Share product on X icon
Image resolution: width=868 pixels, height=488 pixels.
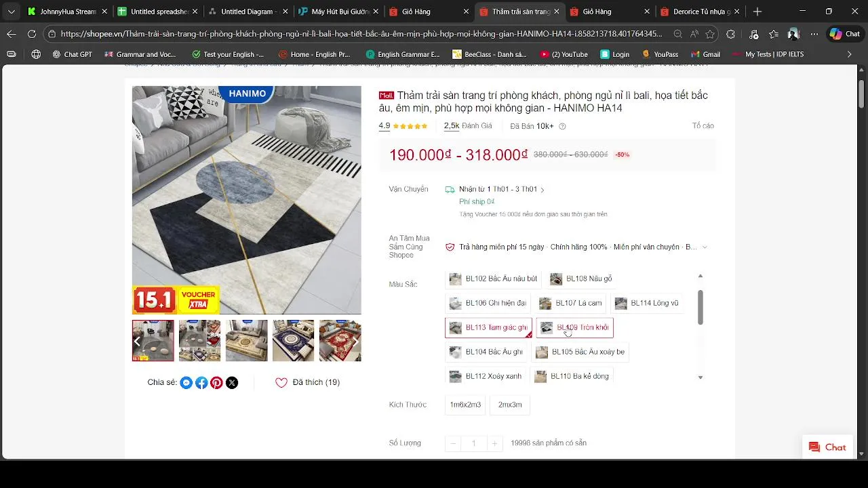232,383
